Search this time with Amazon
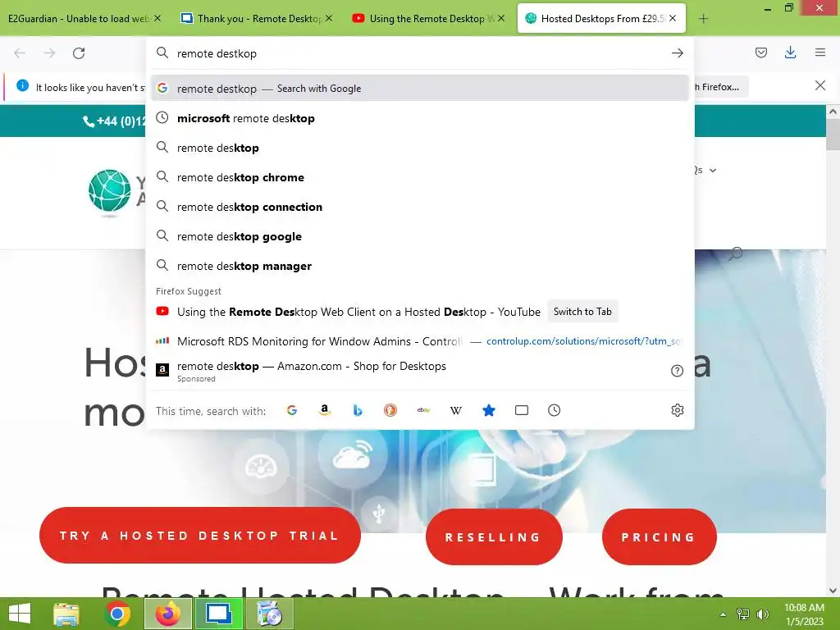840x630 pixels. coord(325,410)
